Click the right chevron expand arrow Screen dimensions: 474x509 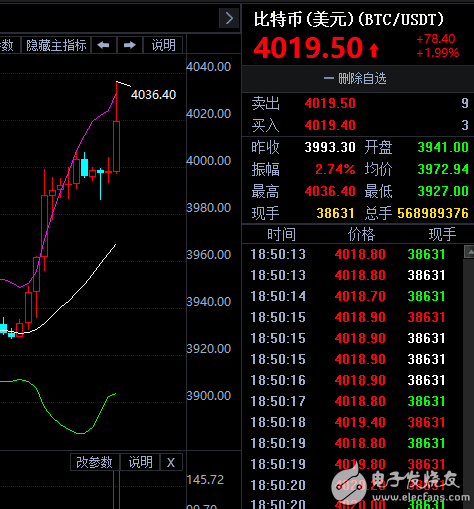pos(229,18)
